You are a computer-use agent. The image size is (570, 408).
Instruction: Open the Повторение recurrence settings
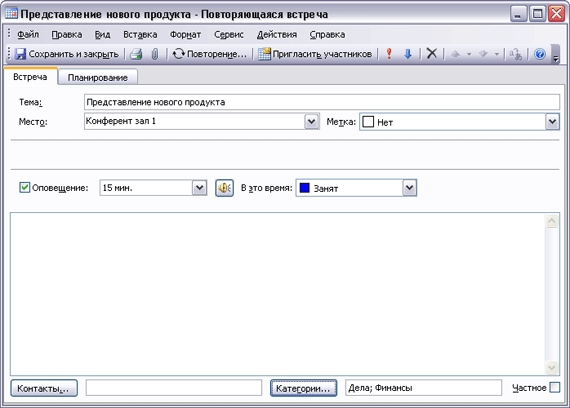[x=210, y=54]
